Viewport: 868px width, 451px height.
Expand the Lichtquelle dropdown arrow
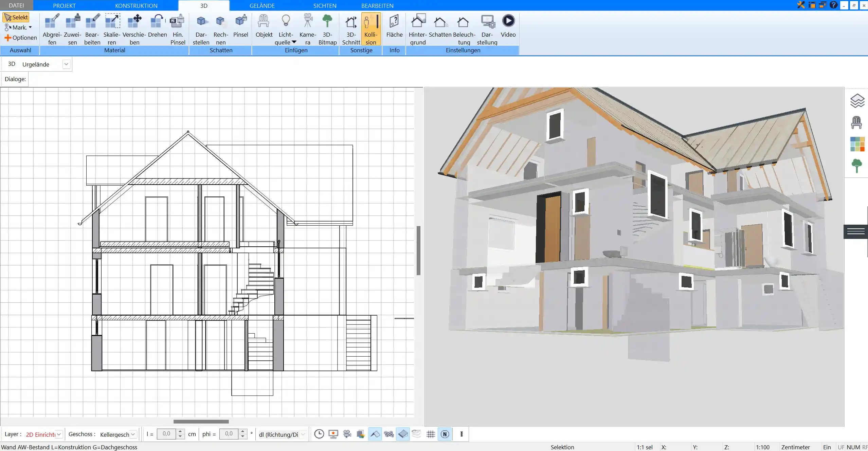294,42
